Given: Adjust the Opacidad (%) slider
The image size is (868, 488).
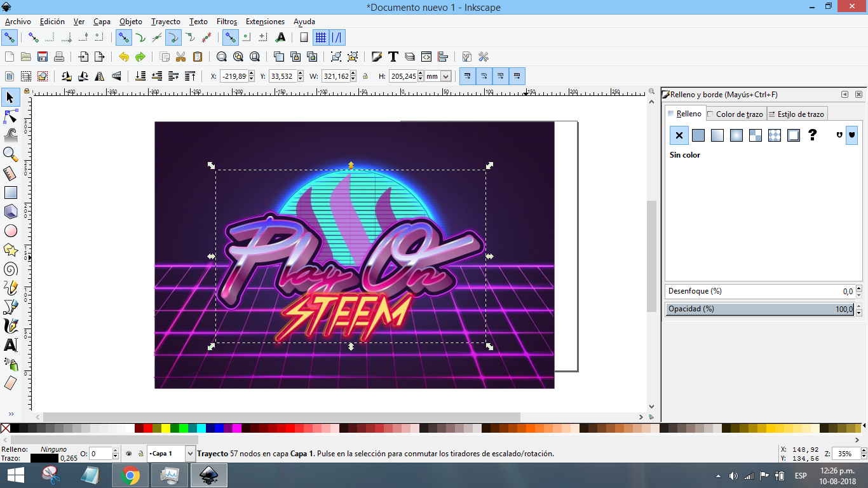Looking at the screenshot, I should tap(759, 309).
